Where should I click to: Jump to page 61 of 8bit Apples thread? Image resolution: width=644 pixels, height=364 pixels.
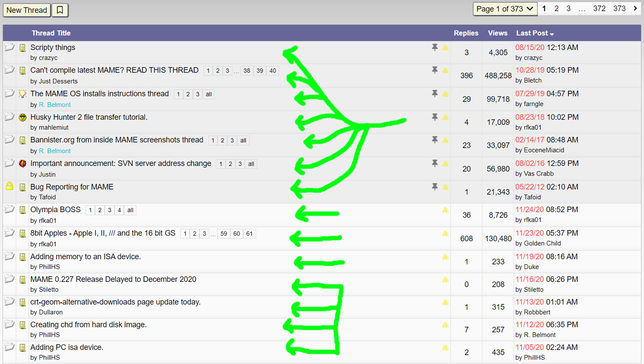click(250, 234)
